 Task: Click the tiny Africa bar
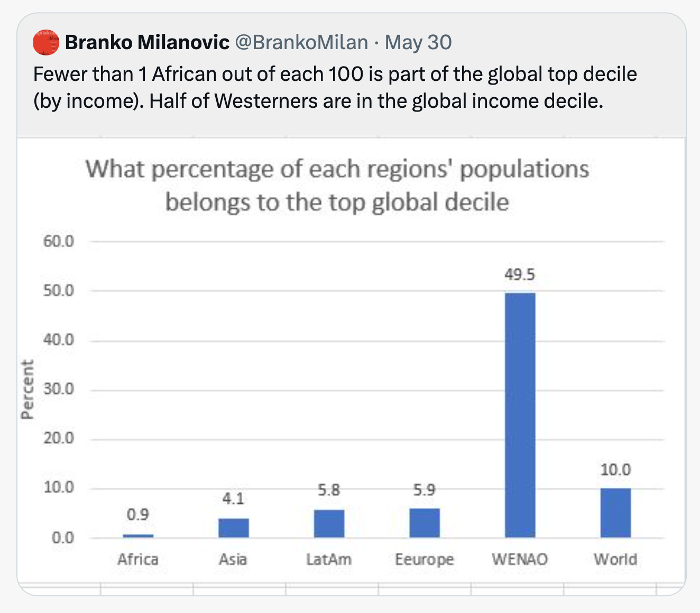(x=138, y=535)
